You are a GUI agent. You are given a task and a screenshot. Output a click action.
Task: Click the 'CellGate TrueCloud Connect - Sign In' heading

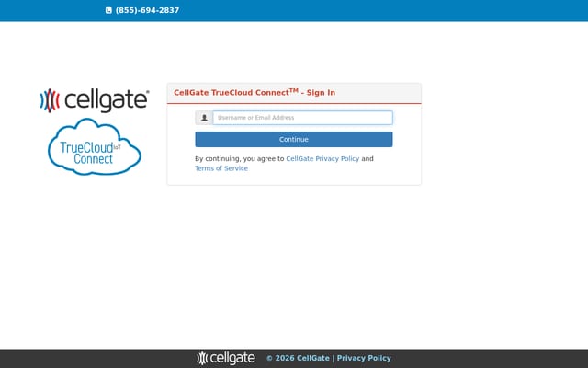tap(254, 93)
